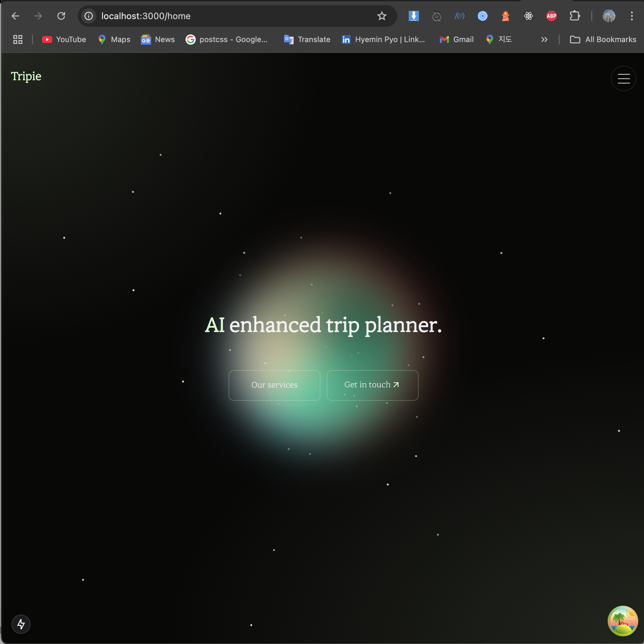644x644 pixels.
Task: Click the address bar URL field
Action: pyautogui.click(x=233, y=16)
